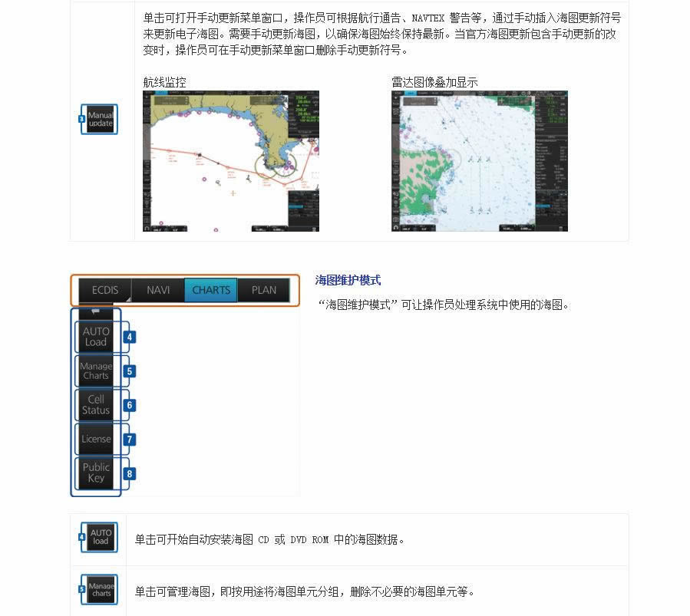
Task: Go to the PLAN tab
Action: pyautogui.click(x=264, y=290)
